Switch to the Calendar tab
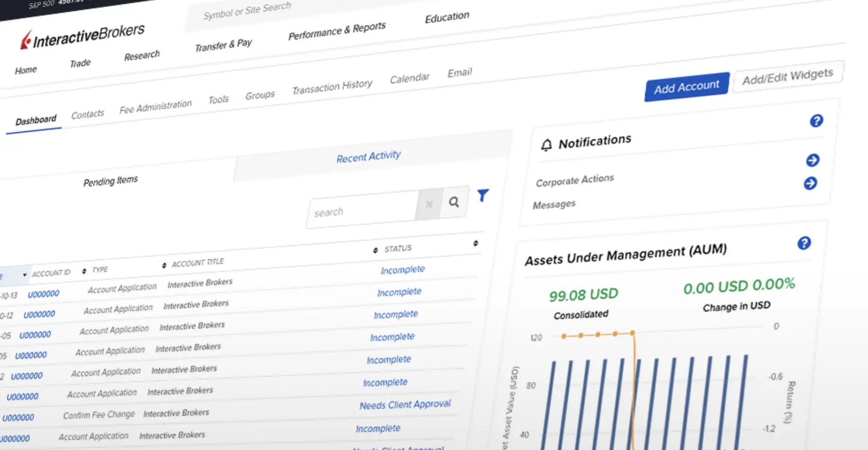 [409, 78]
